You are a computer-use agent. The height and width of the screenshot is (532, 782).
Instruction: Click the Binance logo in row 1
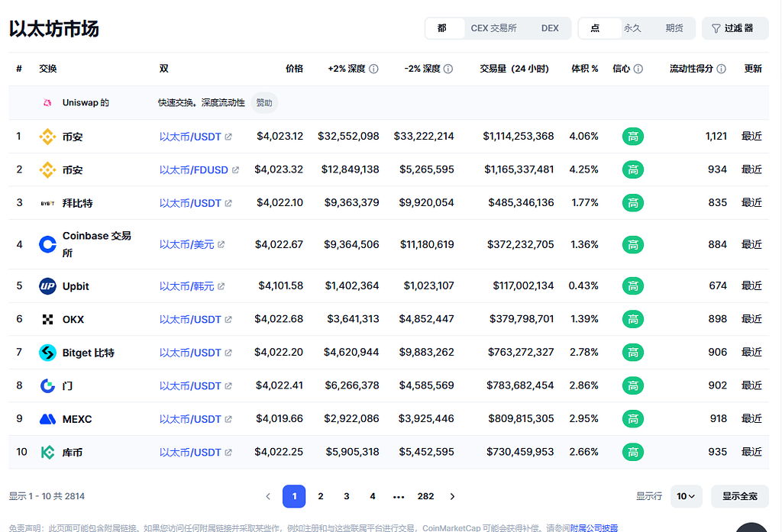pos(47,137)
